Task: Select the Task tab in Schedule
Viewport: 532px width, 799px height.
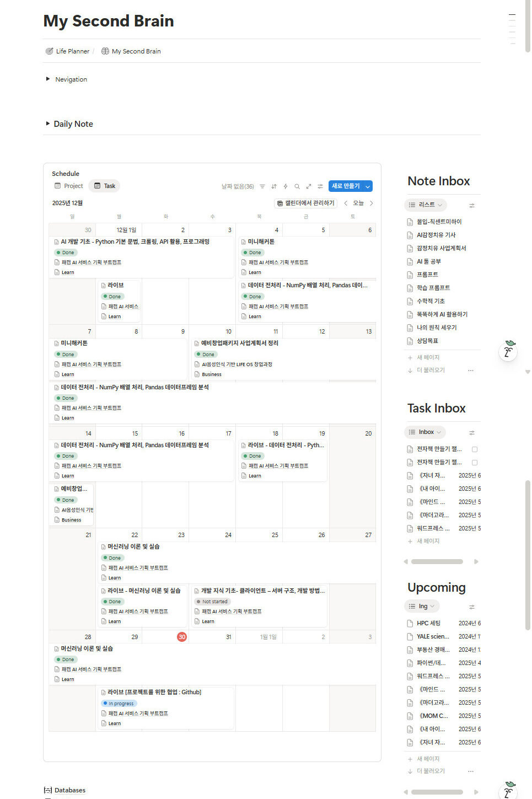Action: [x=105, y=186]
